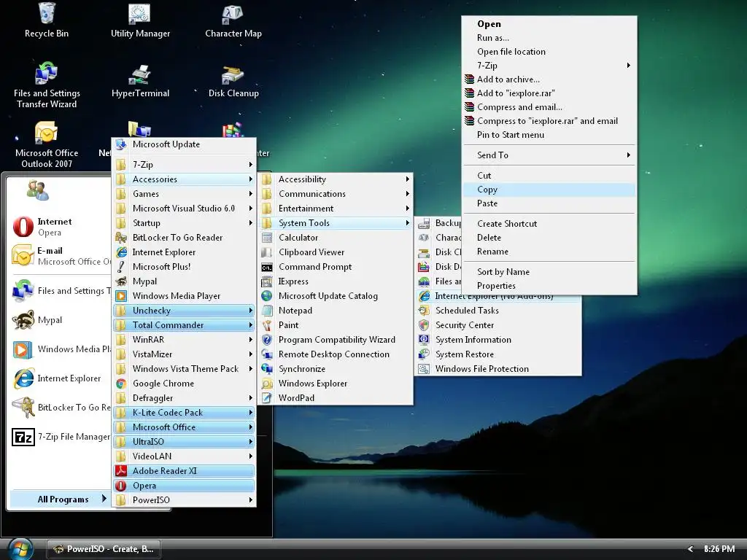Expand the VideoLAN folder in All Programs
The width and height of the screenshot is (747, 560).
pos(184,456)
